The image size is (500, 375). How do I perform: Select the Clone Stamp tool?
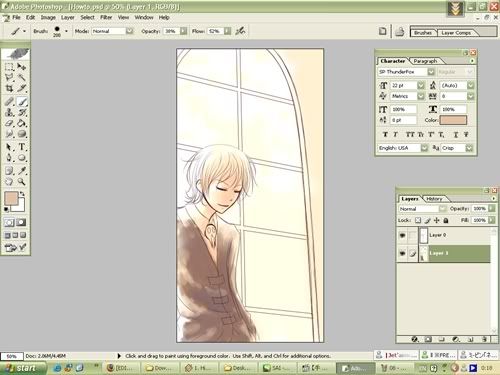[x=9, y=112]
